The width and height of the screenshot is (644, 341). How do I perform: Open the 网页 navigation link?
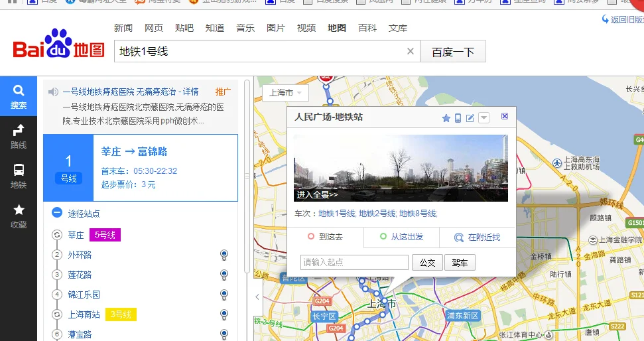pyautogui.click(x=154, y=28)
